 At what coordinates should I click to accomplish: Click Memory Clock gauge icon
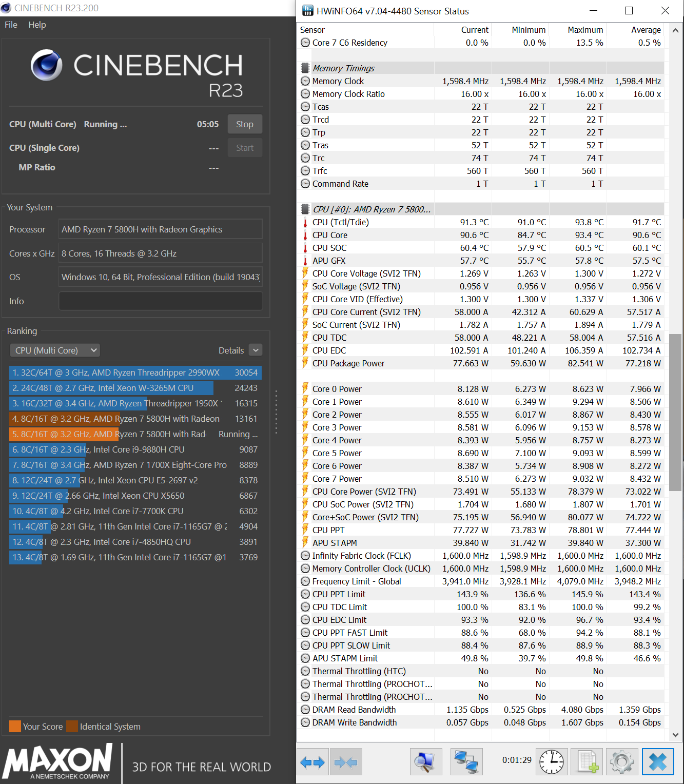[x=305, y=81]
